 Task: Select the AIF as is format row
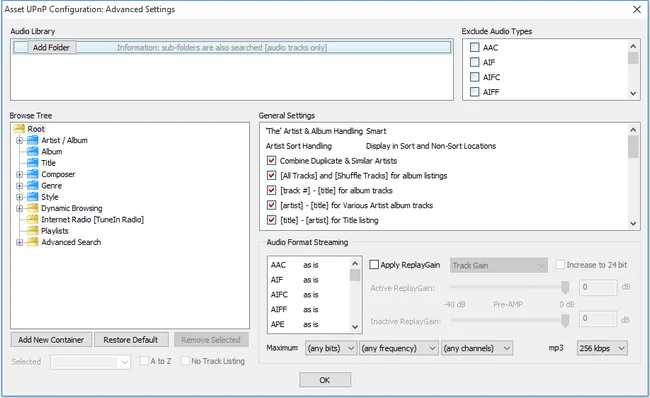(x=309, y=280)
